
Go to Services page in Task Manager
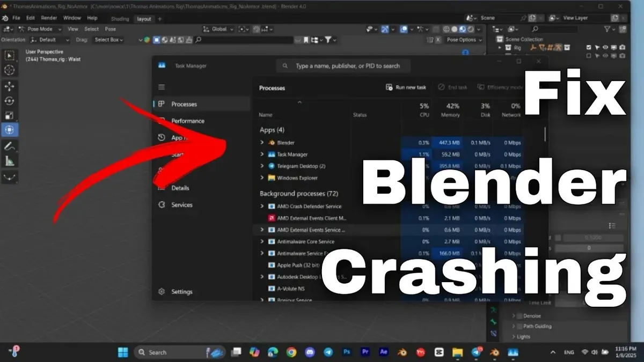182,205
